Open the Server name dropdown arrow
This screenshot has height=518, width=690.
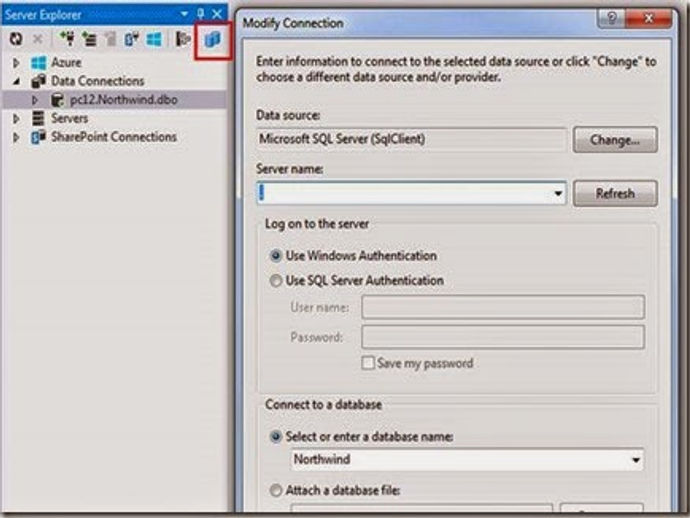pyautogui.click(x=558, y=193)
